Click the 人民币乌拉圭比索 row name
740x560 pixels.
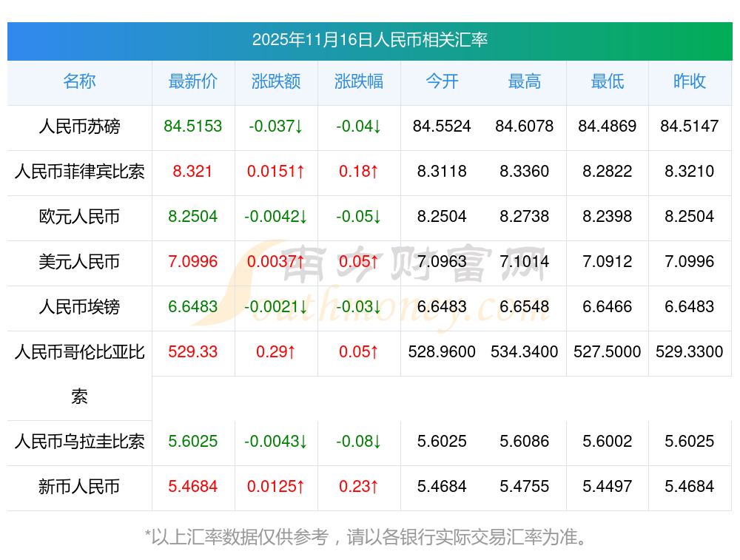pos(79,442)
